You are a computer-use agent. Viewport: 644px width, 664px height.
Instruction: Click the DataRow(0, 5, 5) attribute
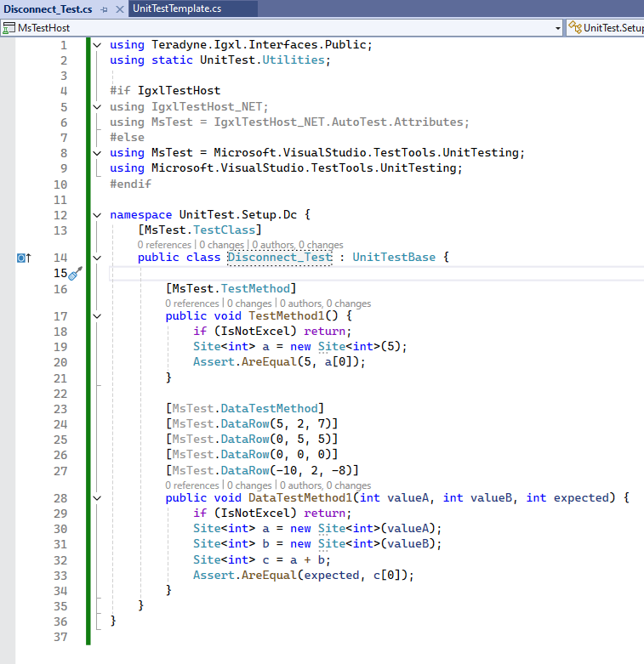pos(252,440)
